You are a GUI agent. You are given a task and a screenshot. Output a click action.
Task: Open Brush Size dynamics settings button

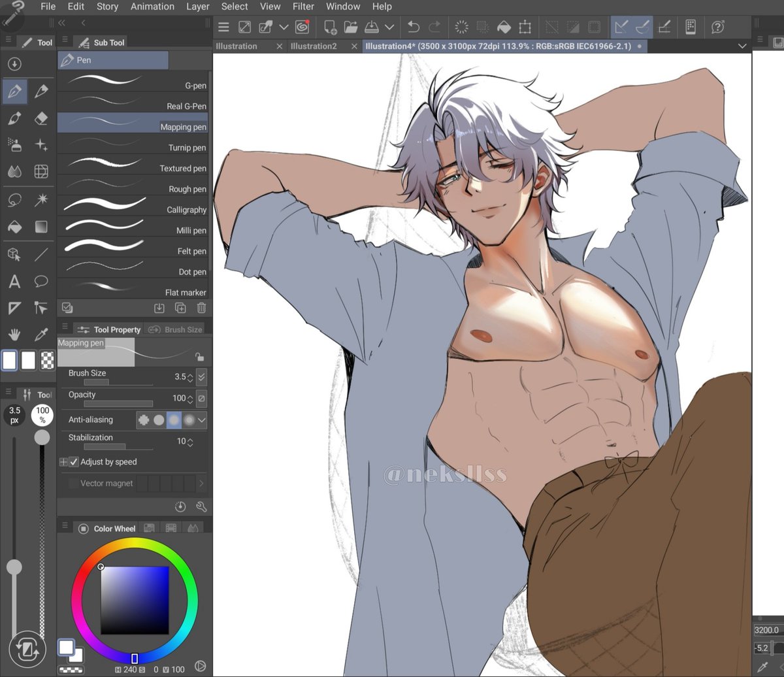pyautogui.click(x=201, y=376)
